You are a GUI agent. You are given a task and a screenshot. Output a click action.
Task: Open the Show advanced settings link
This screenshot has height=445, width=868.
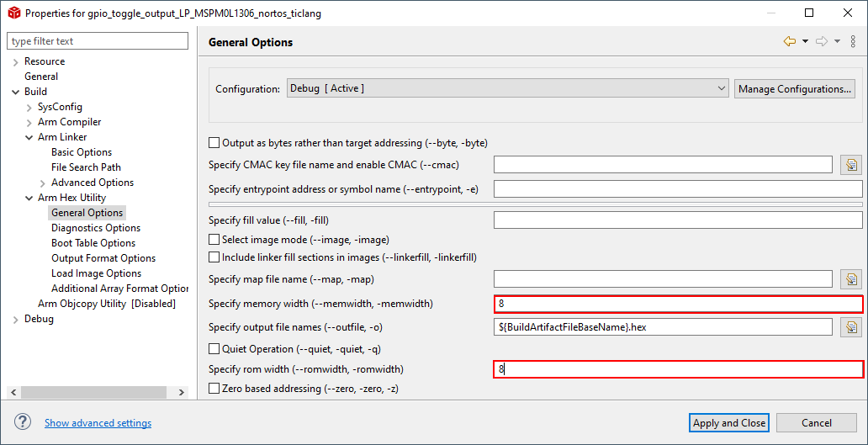pos(98,423)
